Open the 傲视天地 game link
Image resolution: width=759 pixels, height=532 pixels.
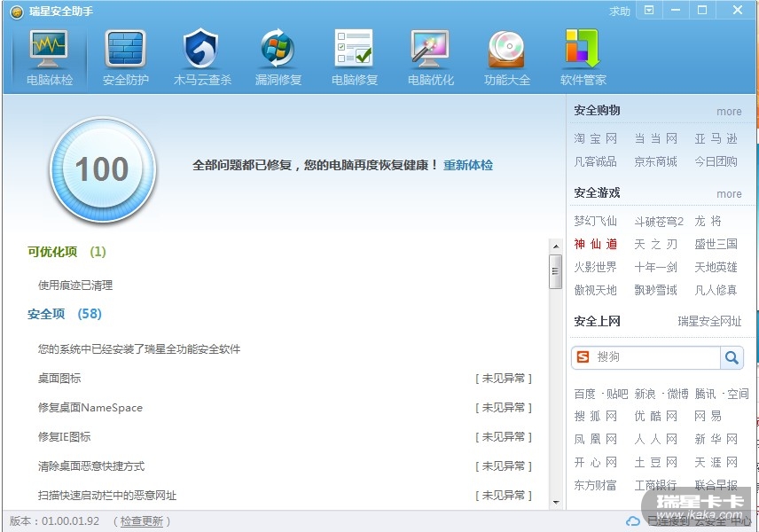[x=595, y=290]
